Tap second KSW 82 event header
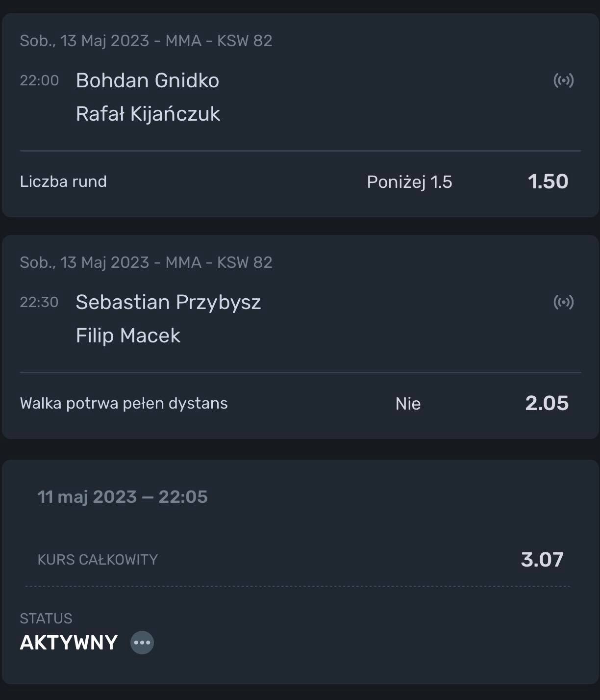Image resolution: width=600 pixels, height=700 pixels. (146, 262)
